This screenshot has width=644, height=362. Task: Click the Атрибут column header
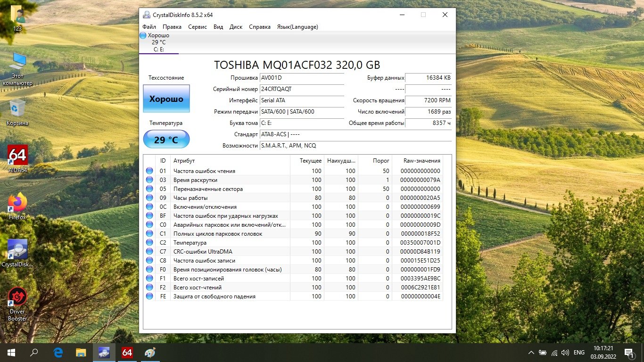pyautogui.click(x=230, y=161)
